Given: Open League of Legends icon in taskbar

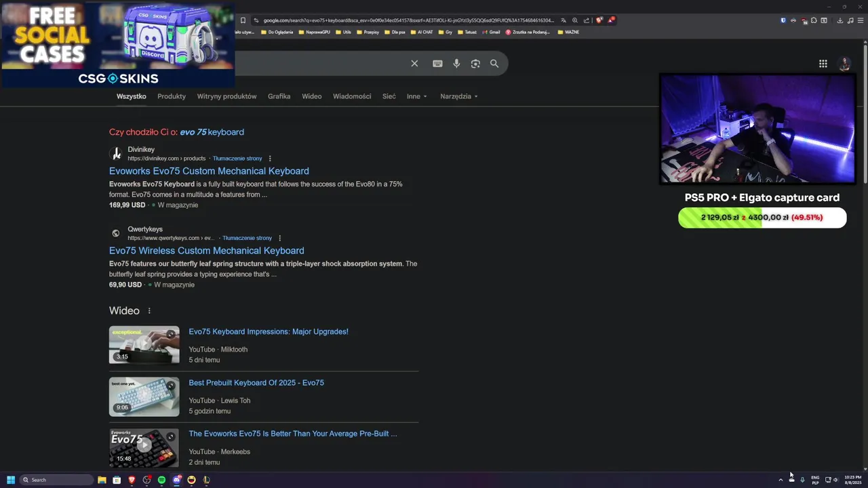Looking at the screenshot, I should pos(206,480).
